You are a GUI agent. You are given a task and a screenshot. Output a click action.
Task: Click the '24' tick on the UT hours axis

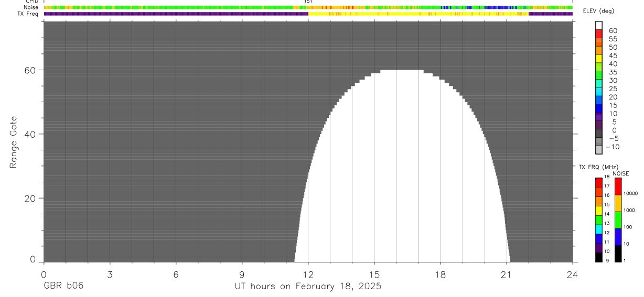(x=573, y=274)
